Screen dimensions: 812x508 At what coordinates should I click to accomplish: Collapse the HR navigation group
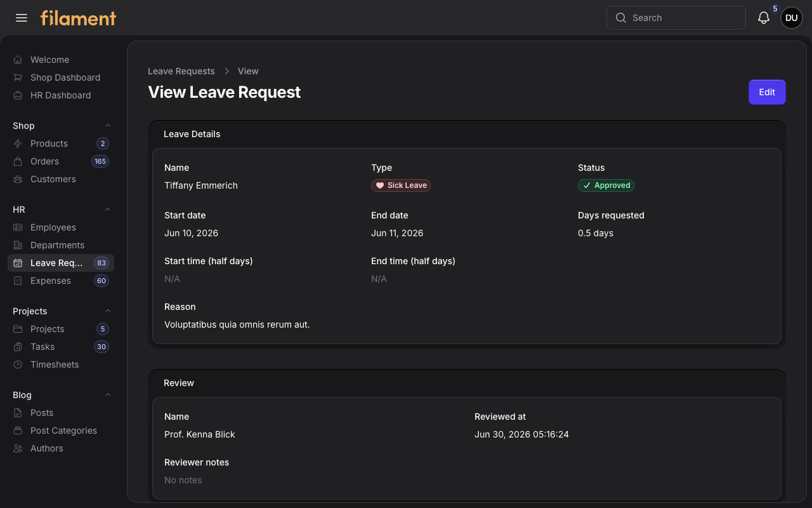click(108, 210)
